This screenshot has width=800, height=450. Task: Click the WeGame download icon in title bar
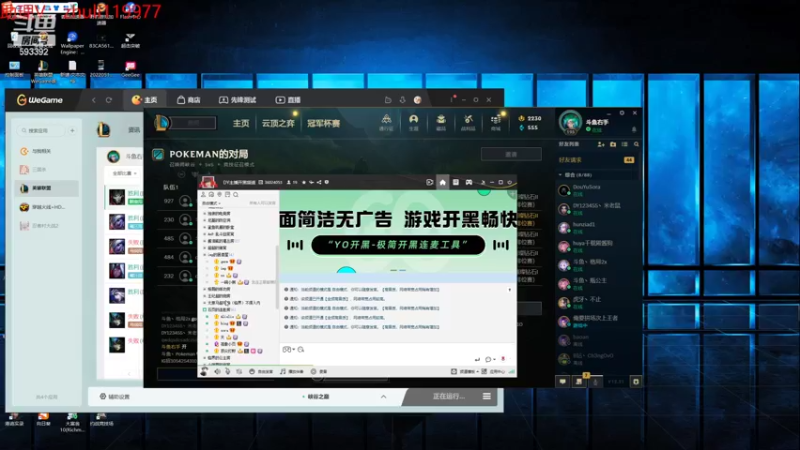pos(403,100)
